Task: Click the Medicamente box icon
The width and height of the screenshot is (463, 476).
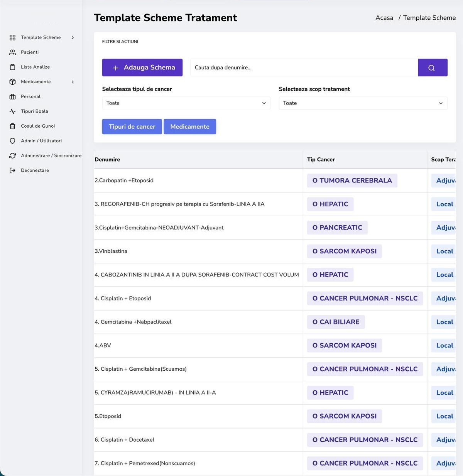Action: pos(12,82)
